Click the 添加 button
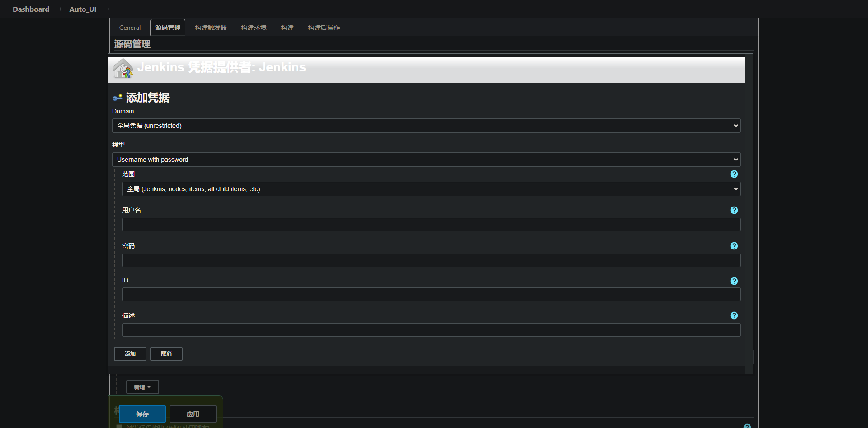This screenshot has height=428, width=868. point(130,354)
